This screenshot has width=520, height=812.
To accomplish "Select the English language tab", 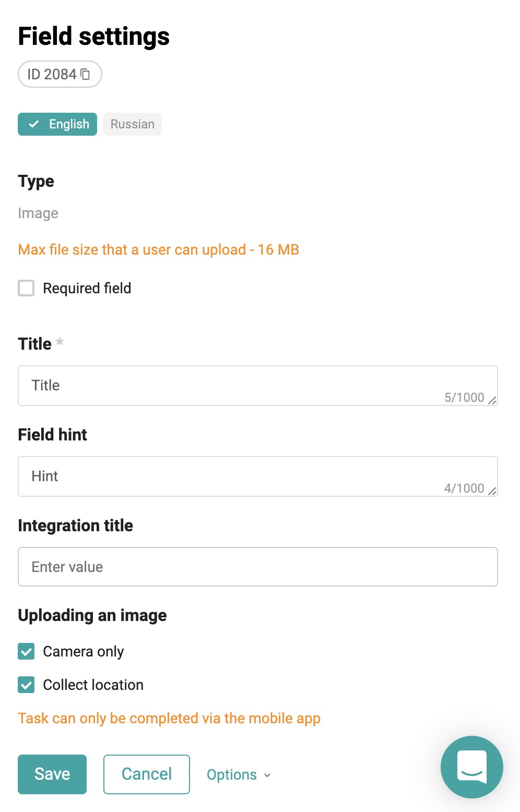I will [57, 124].
